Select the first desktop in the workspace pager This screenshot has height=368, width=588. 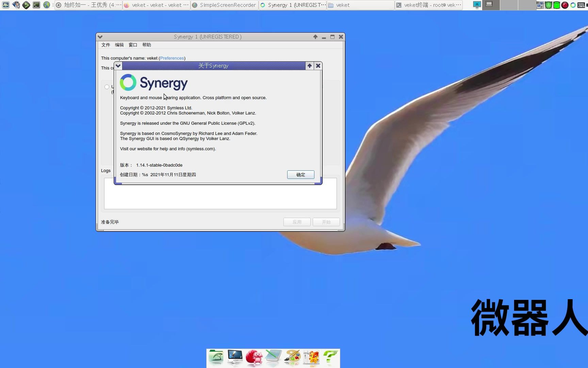[491, 5]
